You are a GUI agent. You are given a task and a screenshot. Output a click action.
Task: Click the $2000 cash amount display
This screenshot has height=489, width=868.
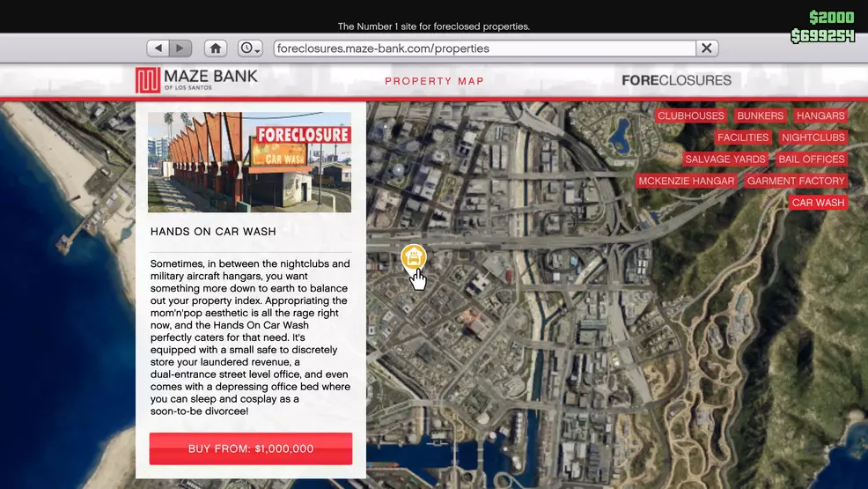(831, 18)
